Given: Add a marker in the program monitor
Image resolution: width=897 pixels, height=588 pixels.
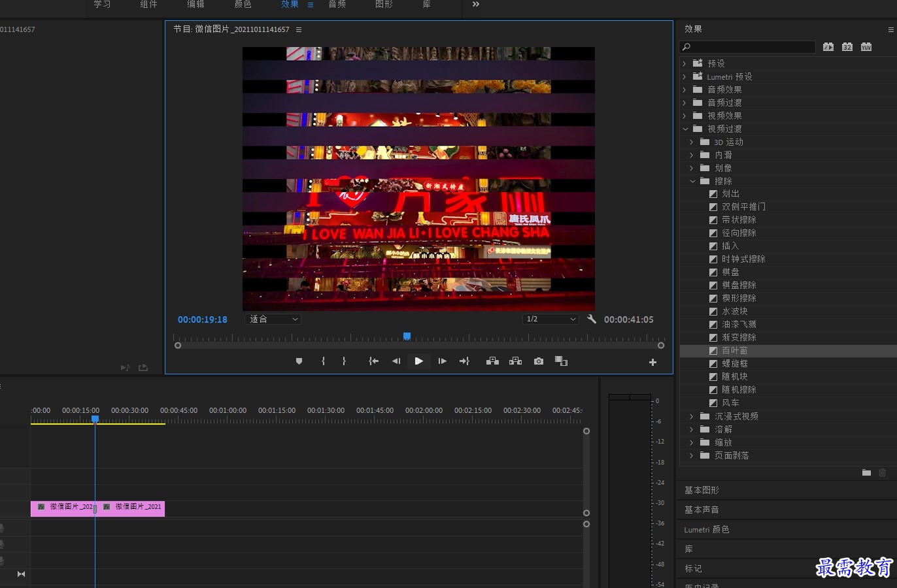Looking at the screenshot, I should (x=299, y=361).
